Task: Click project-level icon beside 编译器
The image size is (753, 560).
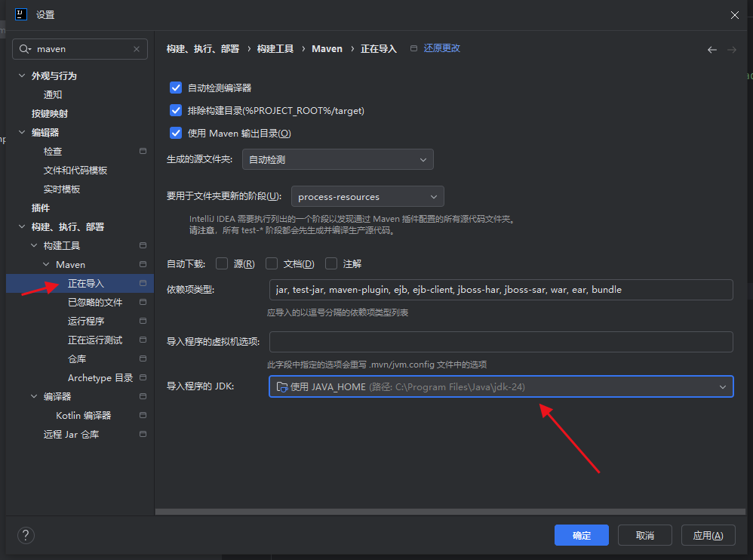Action: [143, 396]
